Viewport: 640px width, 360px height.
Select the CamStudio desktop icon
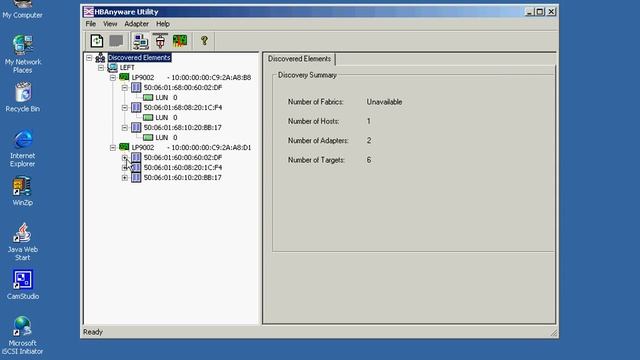click(x=23, y=285)
